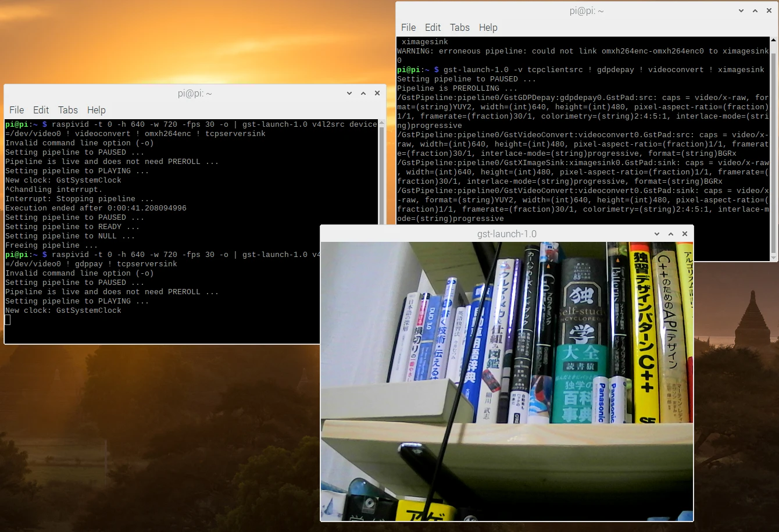The width and height of the screenshot is (779, 532).
Task: Open the Help menu in the left terminal
Action: (x=96, y=110)
